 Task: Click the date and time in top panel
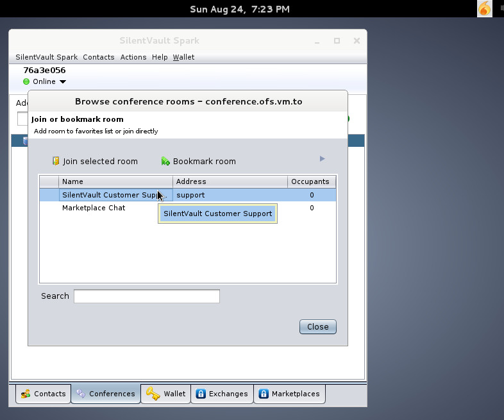click(240, 9)
